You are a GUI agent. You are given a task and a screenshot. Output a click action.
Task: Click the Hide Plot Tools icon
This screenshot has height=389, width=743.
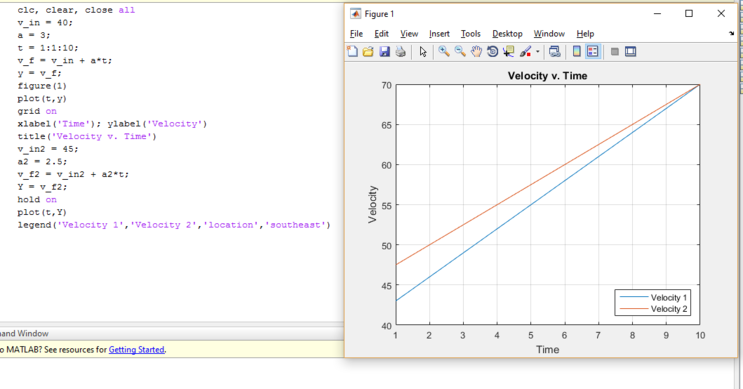coord(615,52)
